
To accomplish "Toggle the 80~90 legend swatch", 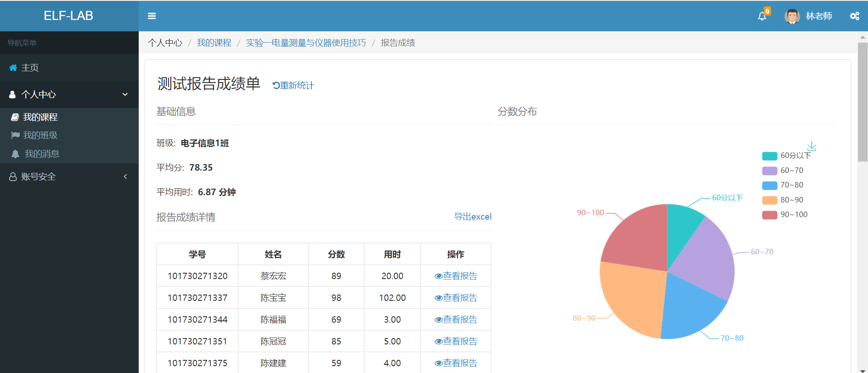I will click(x=770, y=200).
